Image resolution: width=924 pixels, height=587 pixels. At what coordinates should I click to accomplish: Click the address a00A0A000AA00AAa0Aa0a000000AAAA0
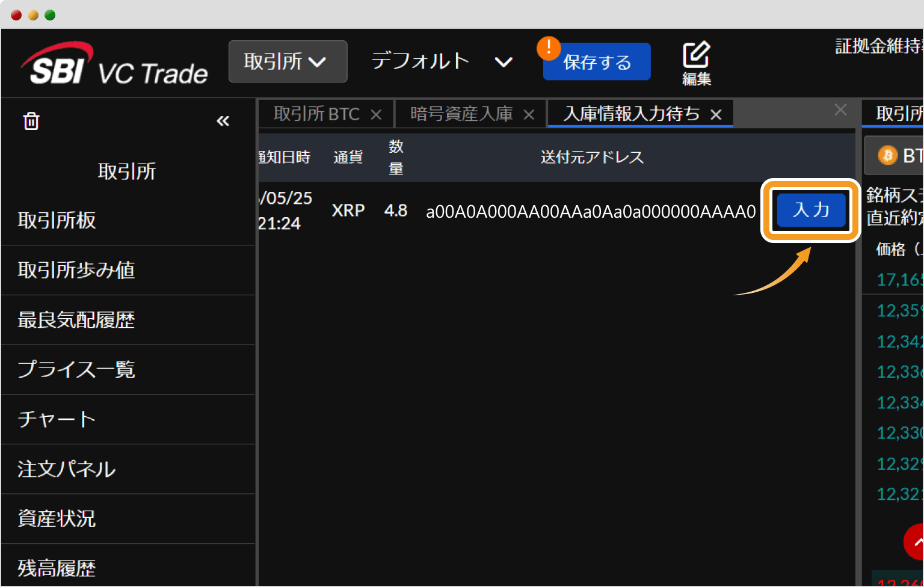pyautogui.click(x=591, y=212)
